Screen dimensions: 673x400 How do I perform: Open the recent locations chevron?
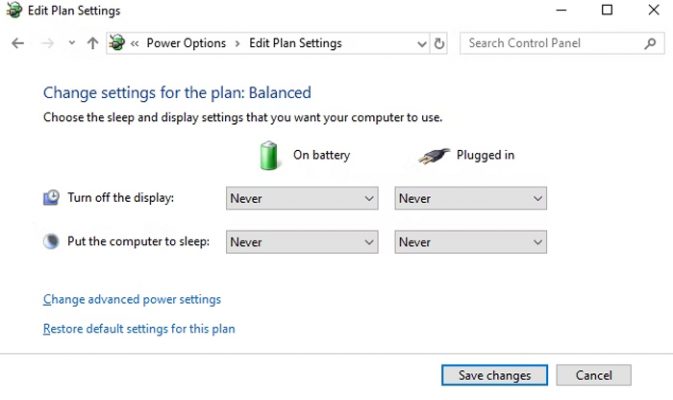pos(71,43)
